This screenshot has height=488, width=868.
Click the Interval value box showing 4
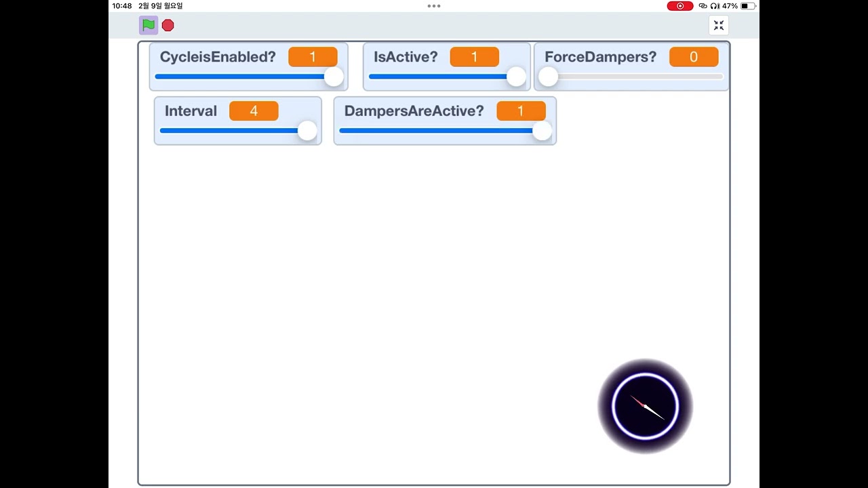tap(254, 111)
